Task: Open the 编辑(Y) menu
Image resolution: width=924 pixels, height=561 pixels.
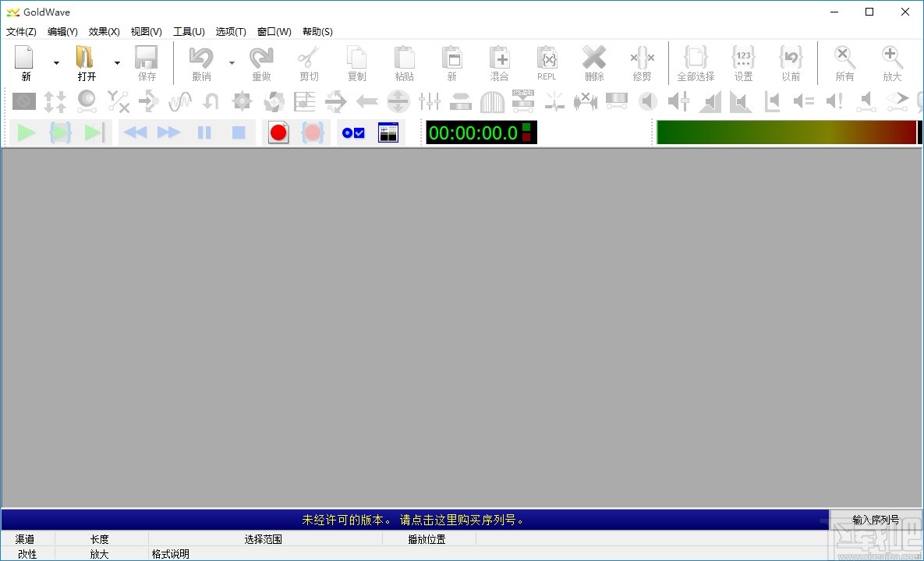Action: tap(62, 32)
